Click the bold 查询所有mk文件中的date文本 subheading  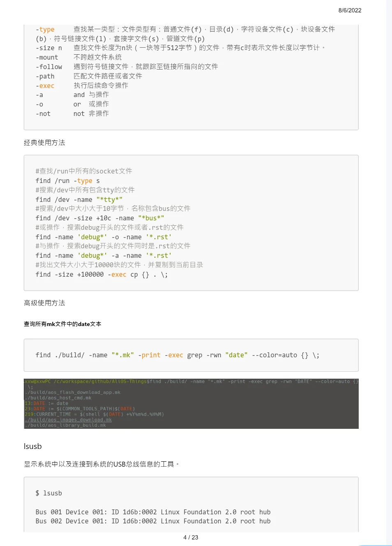(62, 324)
